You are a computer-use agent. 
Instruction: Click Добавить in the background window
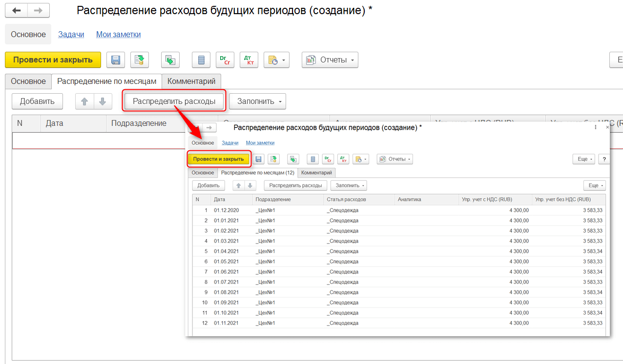click(37, 101)
